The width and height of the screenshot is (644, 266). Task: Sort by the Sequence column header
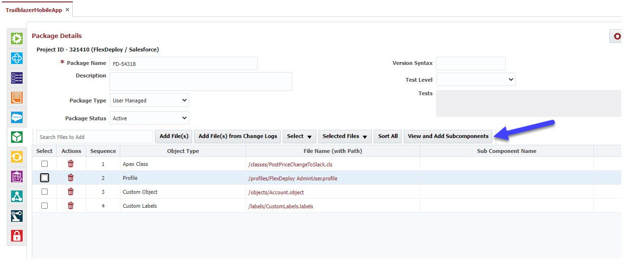103,151
